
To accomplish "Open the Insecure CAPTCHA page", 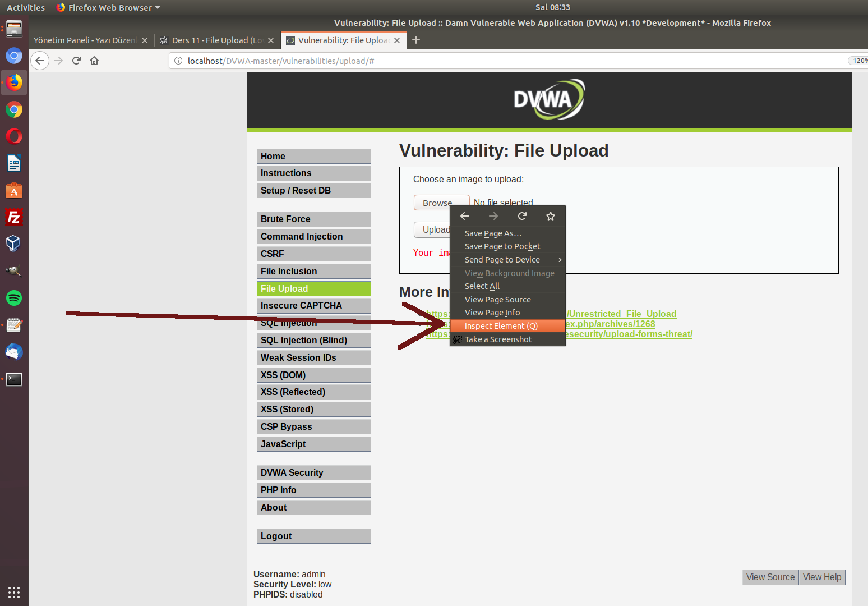I will tap(314, 306).
